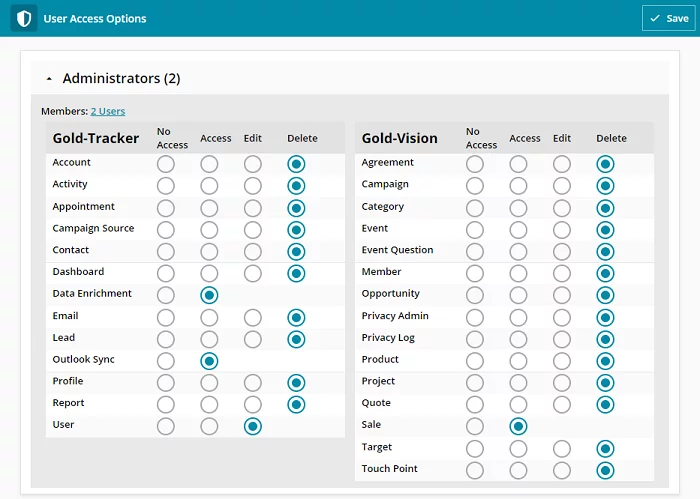
Task: Select Delete permission for Agreement
Action: [605, 164]
